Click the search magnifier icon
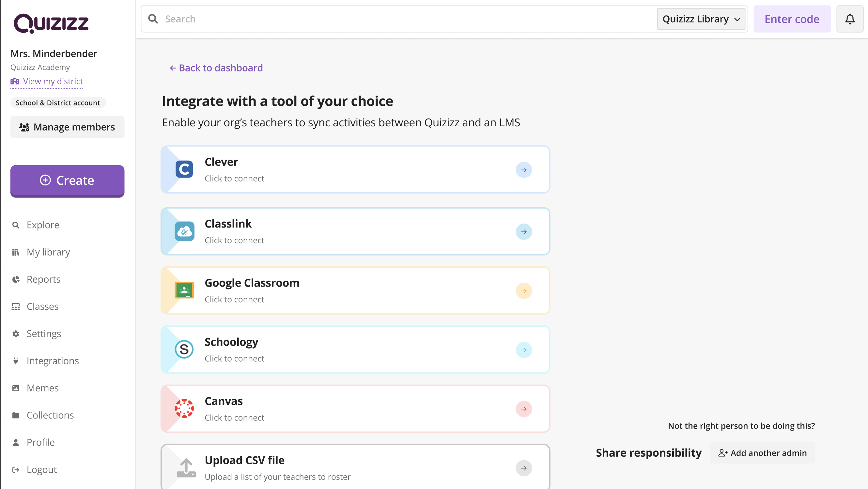The image size is (868, 489). click(x=153, y=19)
